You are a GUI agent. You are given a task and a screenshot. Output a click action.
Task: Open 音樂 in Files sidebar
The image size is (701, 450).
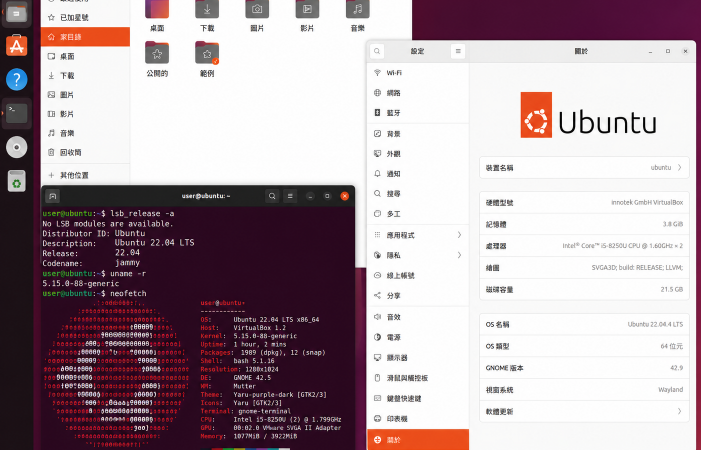(x=85, y=133)
